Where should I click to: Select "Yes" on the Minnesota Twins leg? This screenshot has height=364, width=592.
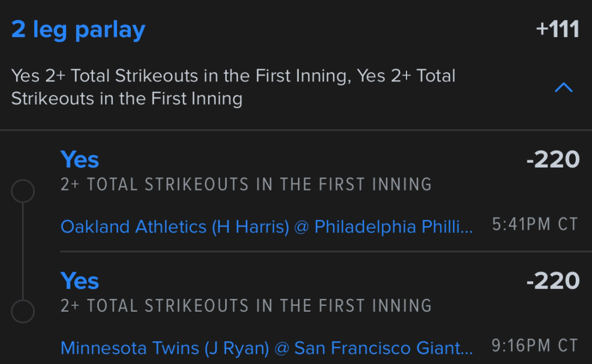[80, 281]
